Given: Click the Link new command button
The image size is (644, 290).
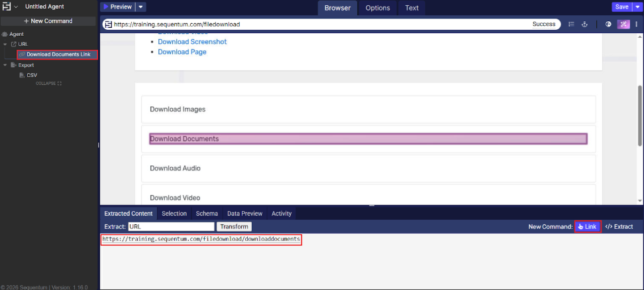Looking at the screenshot, I should click(x=587, y=227).
